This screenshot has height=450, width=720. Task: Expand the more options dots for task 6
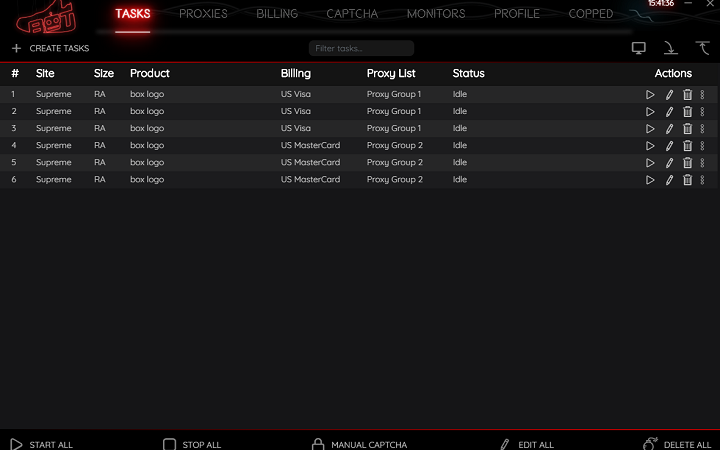pos(703,180)
